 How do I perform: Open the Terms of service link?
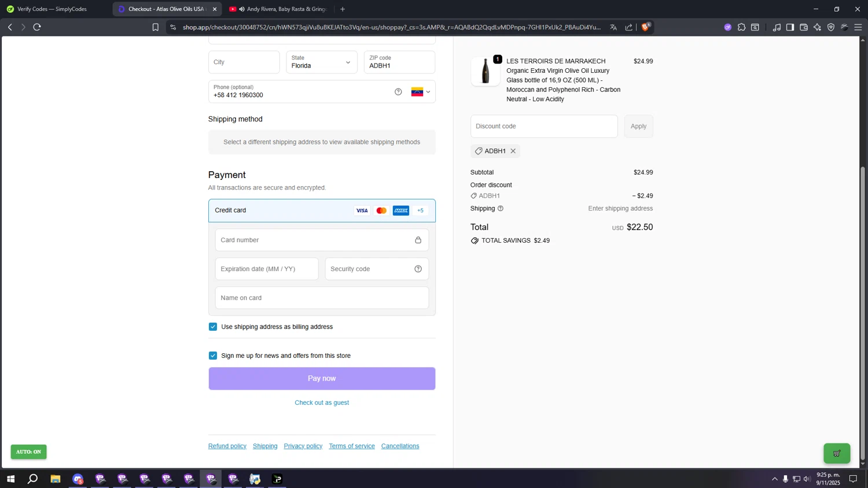pos(352,446)
